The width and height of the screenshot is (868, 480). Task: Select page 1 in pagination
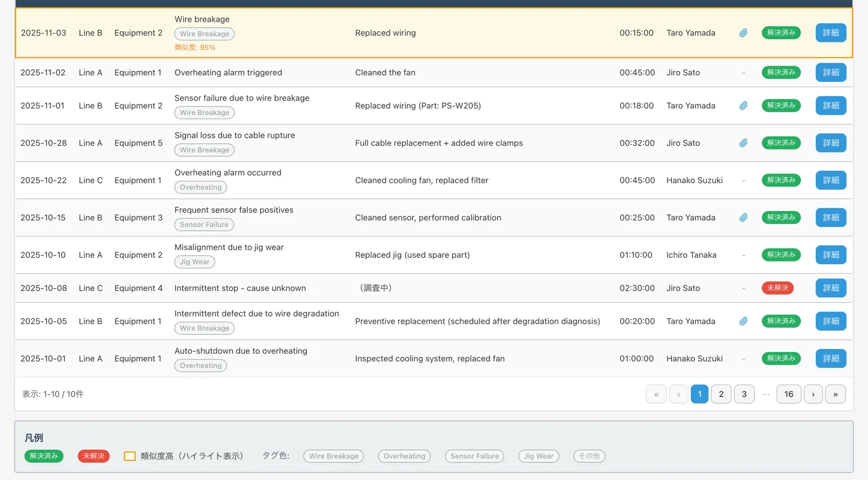point(700,394)
